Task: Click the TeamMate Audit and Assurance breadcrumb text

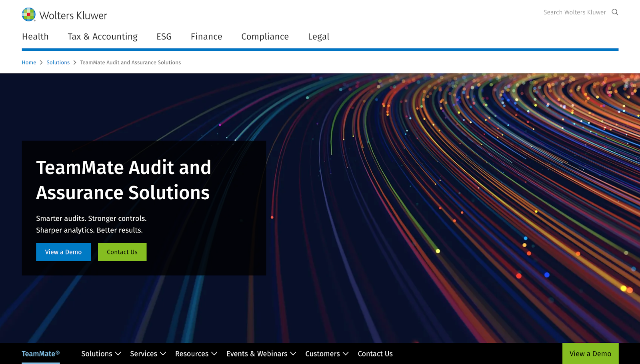Action: (130, 62)
